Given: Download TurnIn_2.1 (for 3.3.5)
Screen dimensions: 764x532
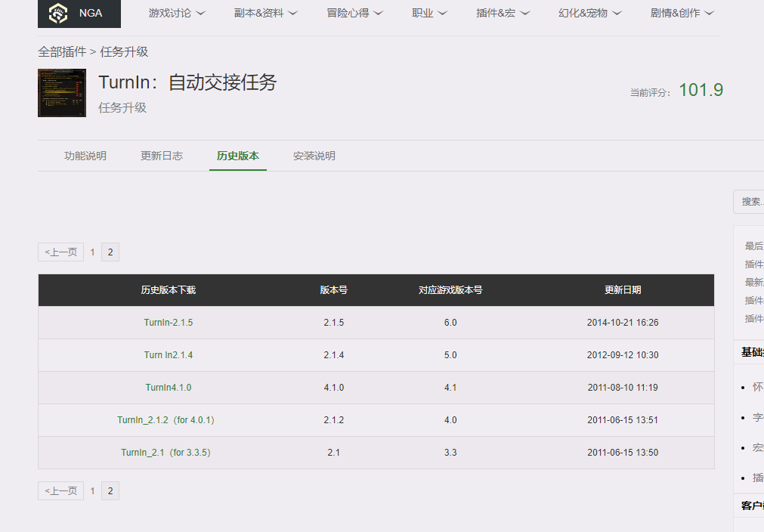Looking at the screenshot, I should (x=166, y=452).
